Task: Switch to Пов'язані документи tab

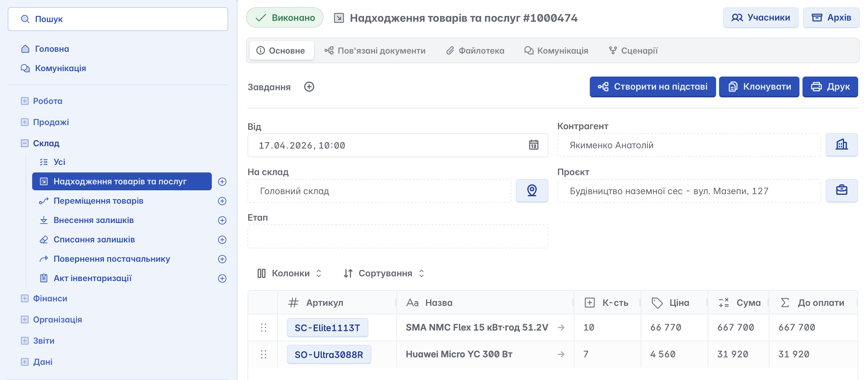Action: pos(375,51)
